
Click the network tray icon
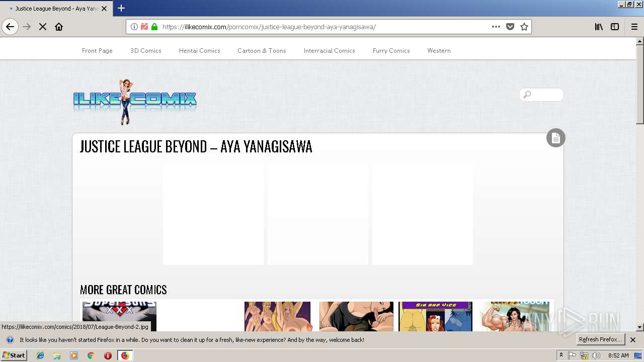click(x=584, y=355)
